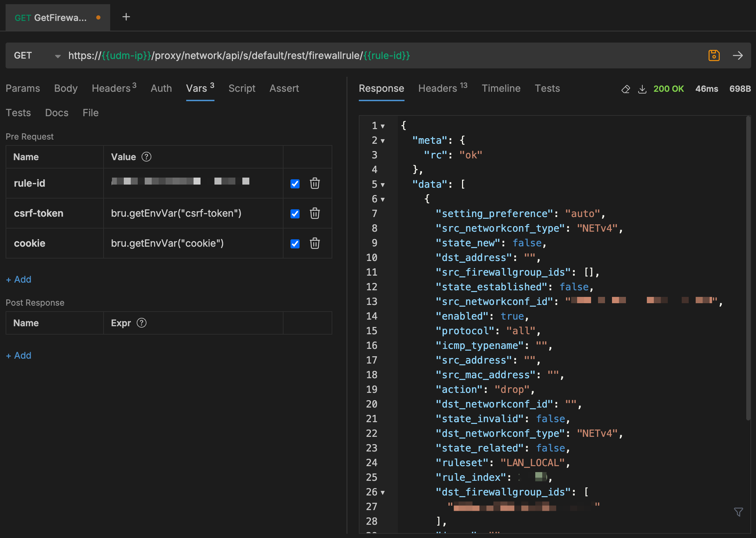Disable the csrf-token variable checkbox
This screenshot has height=538, width=756.
pyautogui.click(x=295, y=214)
